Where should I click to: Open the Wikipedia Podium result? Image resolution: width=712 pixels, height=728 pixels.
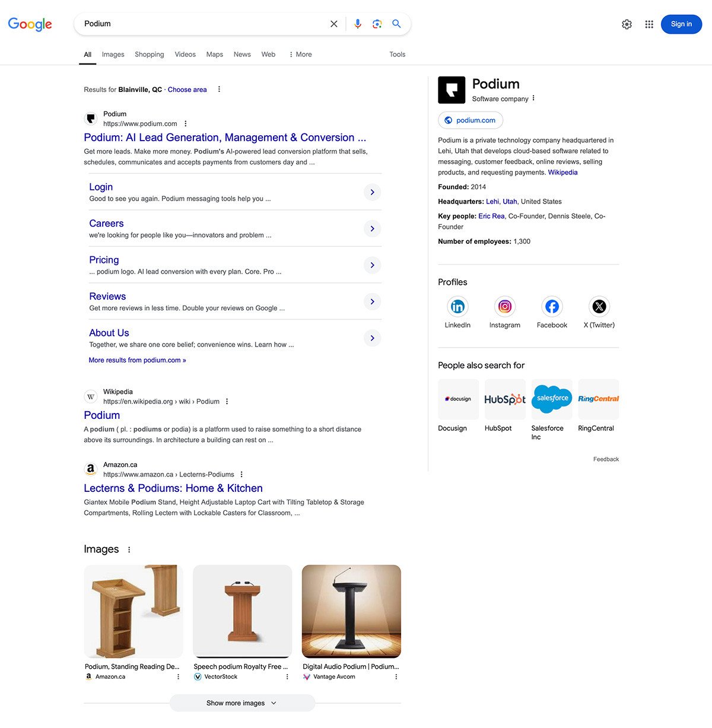click(102, 415)
